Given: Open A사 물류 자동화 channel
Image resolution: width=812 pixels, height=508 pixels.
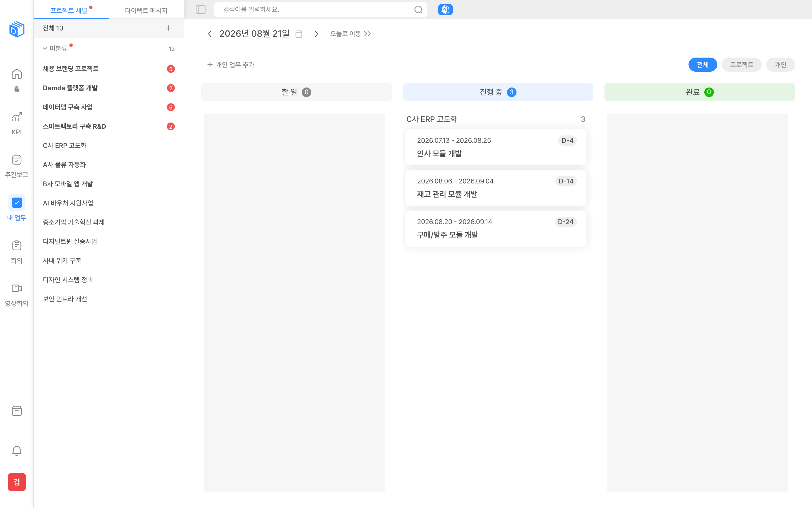Looking at the screenshot, I should [109, 164].
